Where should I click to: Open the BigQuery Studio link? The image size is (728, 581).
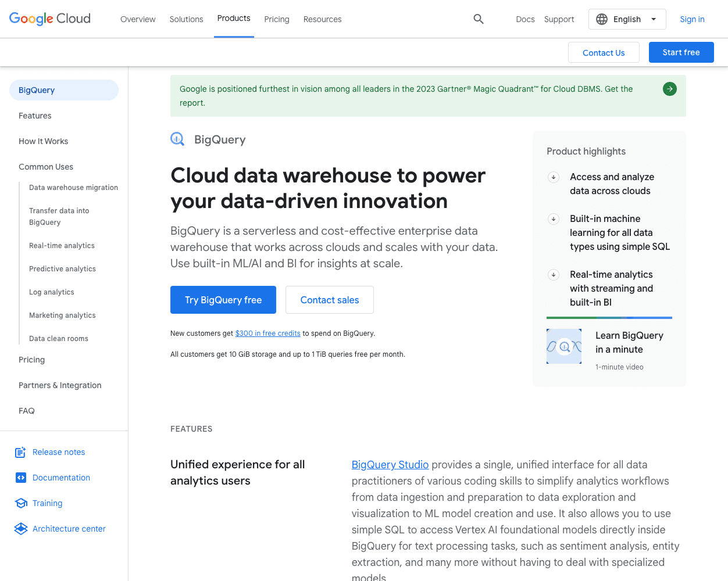(390, 465)
